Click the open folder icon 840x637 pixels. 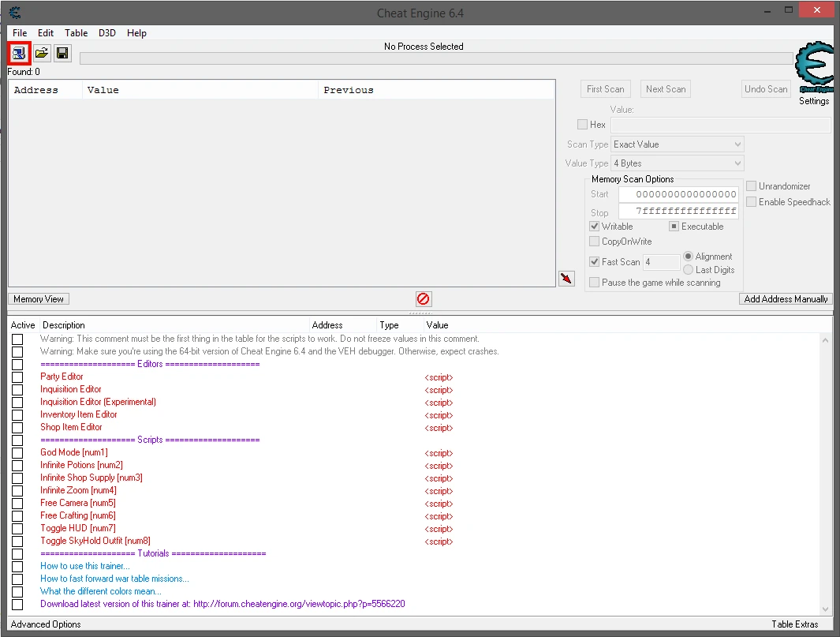[41, 54]
